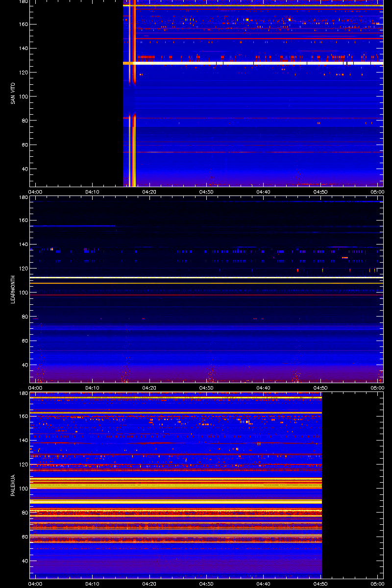
Task: Click the 60 frequency tick on San Vito axis
Action: (x=24, y=145)
